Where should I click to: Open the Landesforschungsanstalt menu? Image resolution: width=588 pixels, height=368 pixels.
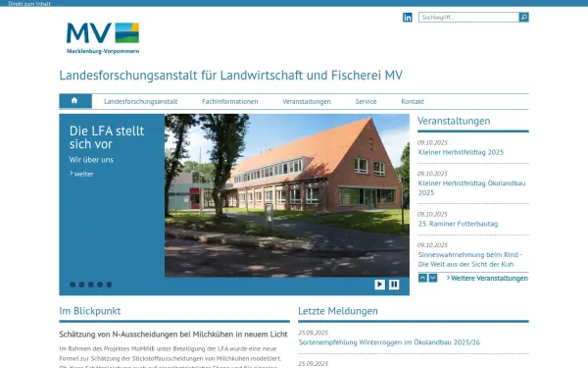coord(140,101)
